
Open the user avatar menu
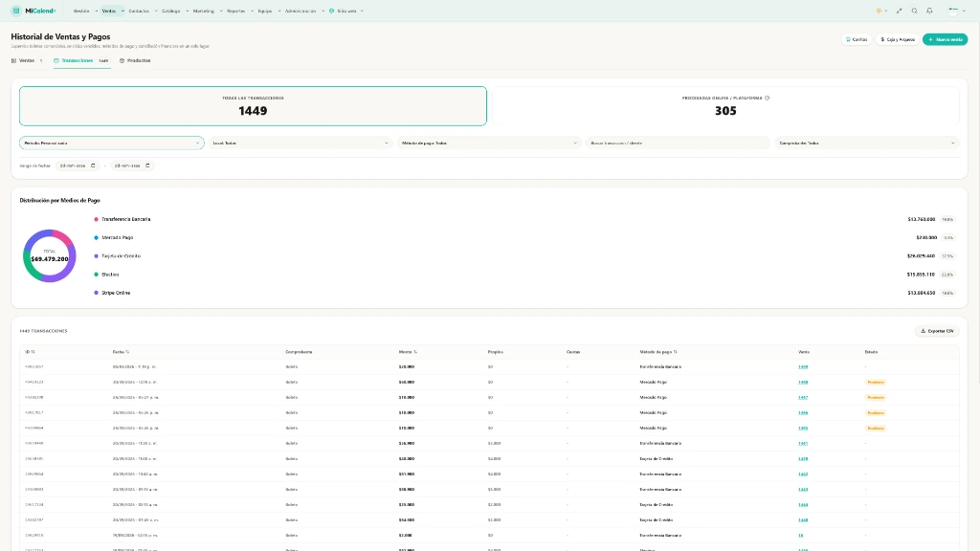click(x=957, y=11)
